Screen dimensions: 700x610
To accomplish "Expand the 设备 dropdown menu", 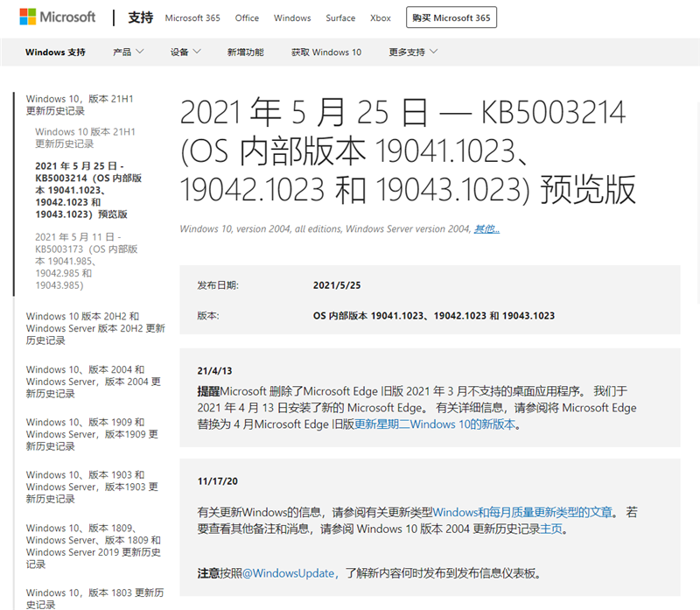I will [185, 53].
